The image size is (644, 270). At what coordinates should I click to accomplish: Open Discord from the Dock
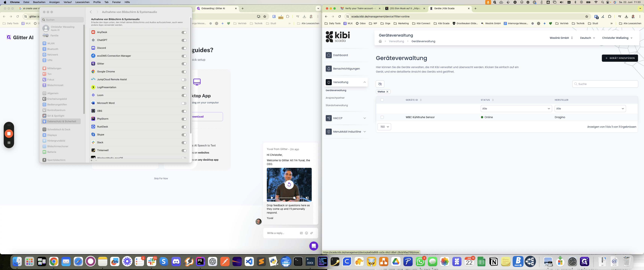click(176, 262)
